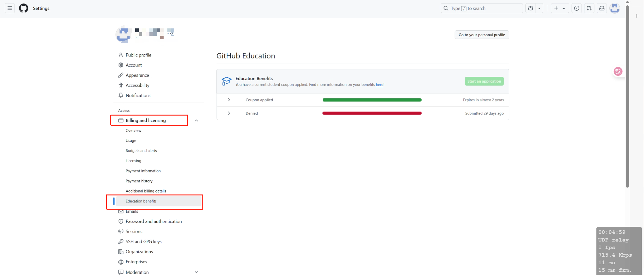Click the plus button in browser side panel

637,16
